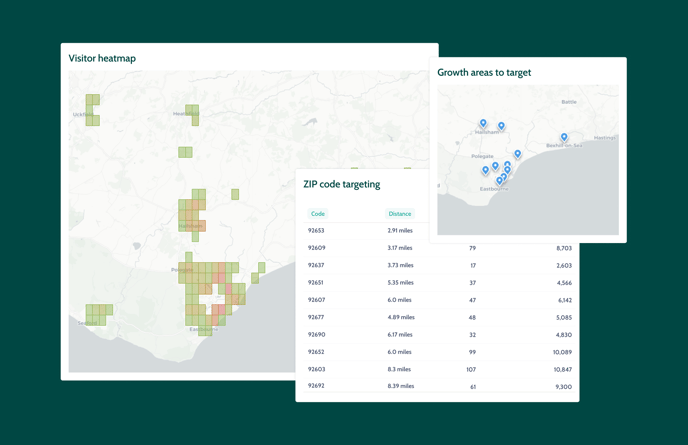The width and height of the screenshot is (688, 445).
Task: Select ZIP code 92692
Action: (x=316, y=386)
